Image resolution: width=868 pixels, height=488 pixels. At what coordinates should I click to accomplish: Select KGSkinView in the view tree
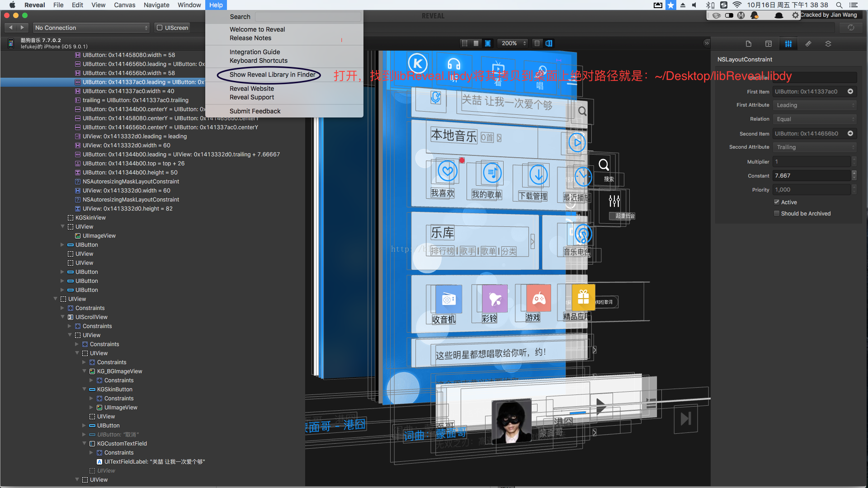coord(90,217)
